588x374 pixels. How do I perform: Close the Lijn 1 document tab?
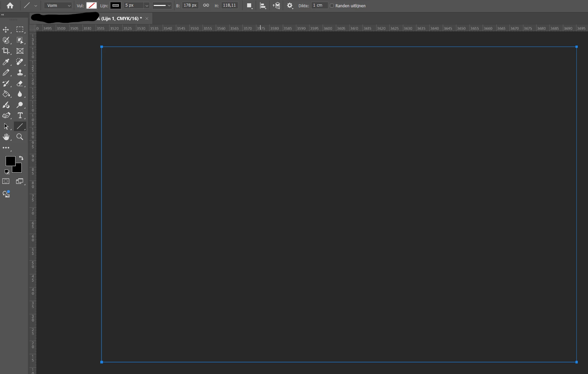(x=147, y=18)
